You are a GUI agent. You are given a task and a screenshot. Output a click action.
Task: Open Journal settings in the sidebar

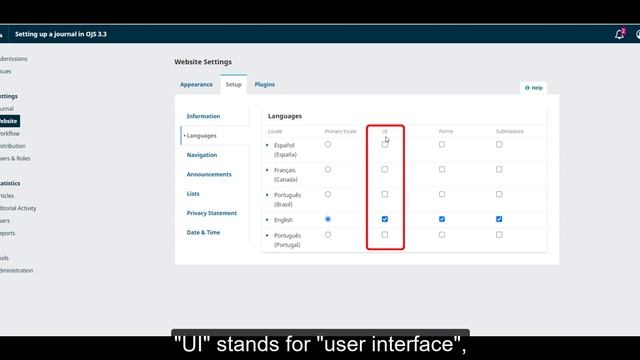point(7,109)
